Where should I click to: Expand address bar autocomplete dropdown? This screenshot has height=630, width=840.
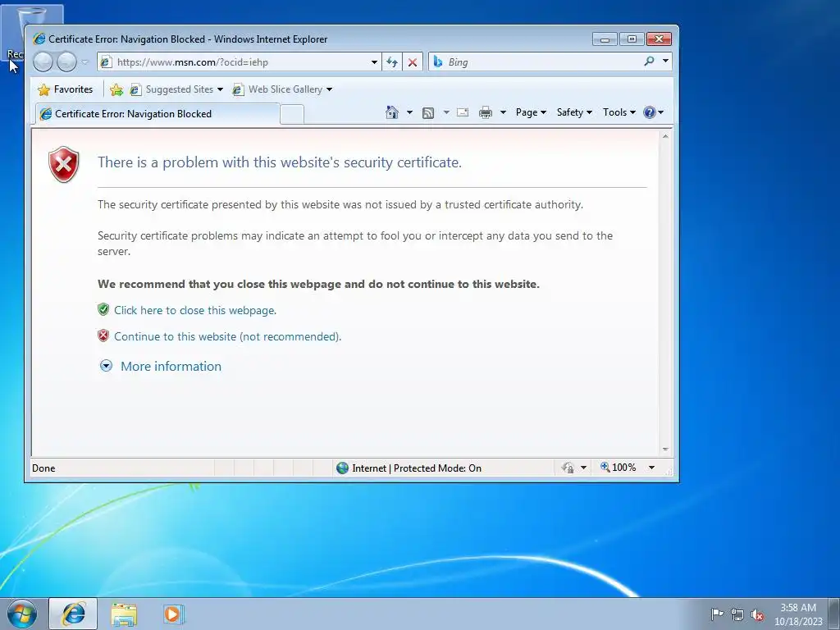(374, 62)
